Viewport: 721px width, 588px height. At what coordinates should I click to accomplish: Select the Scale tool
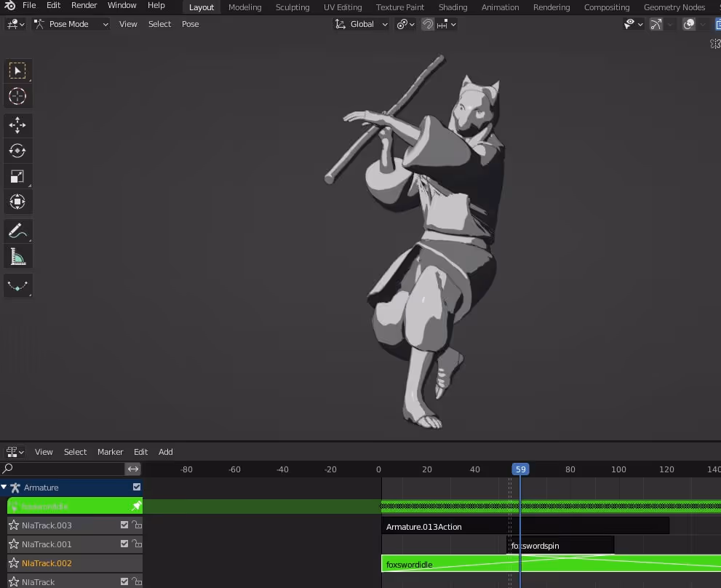point(17,175)
